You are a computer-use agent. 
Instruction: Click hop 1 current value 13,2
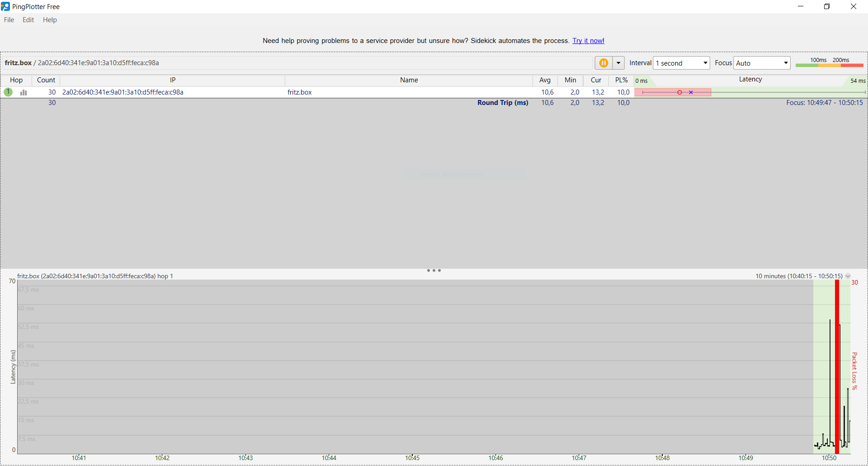[x=598, y=92]
